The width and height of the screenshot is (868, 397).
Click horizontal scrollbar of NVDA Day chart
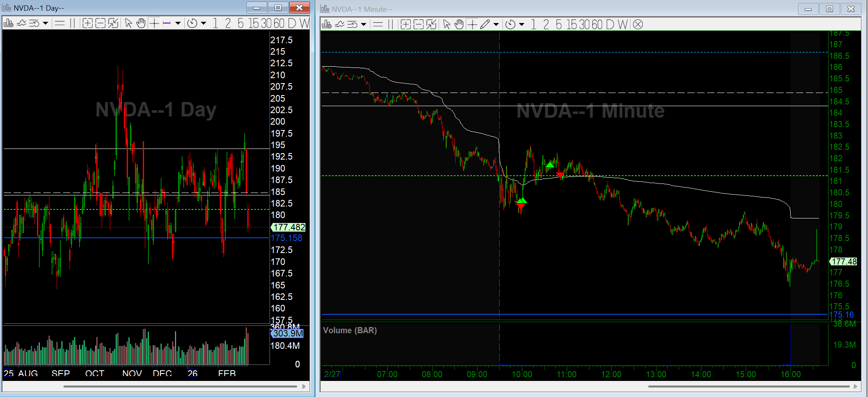coord(180,386)
